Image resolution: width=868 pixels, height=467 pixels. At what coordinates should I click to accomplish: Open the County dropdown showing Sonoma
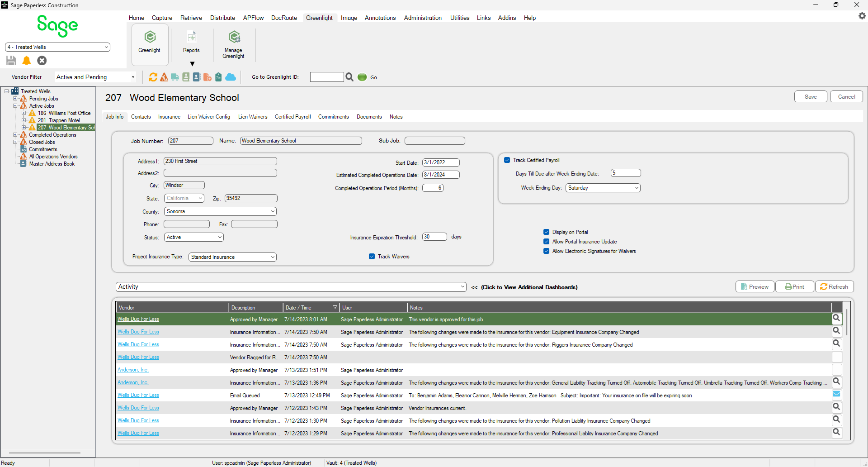(220, 211)
